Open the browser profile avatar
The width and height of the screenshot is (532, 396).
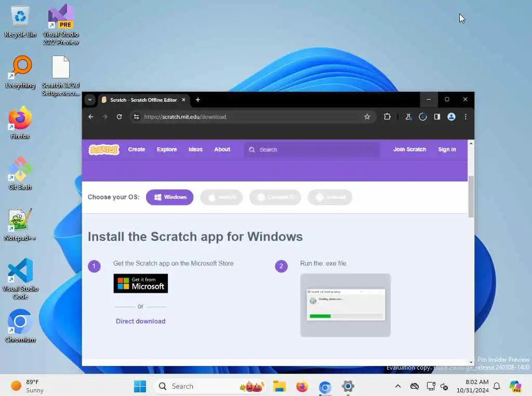[x=451, y=117]
